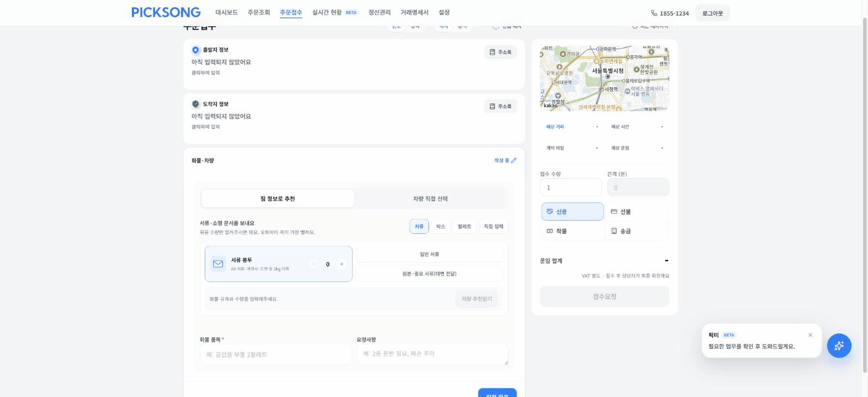The width and height of the screenshot is (868, 397).
Task: Click the 차량 추천받기 button
Action: 477,299
